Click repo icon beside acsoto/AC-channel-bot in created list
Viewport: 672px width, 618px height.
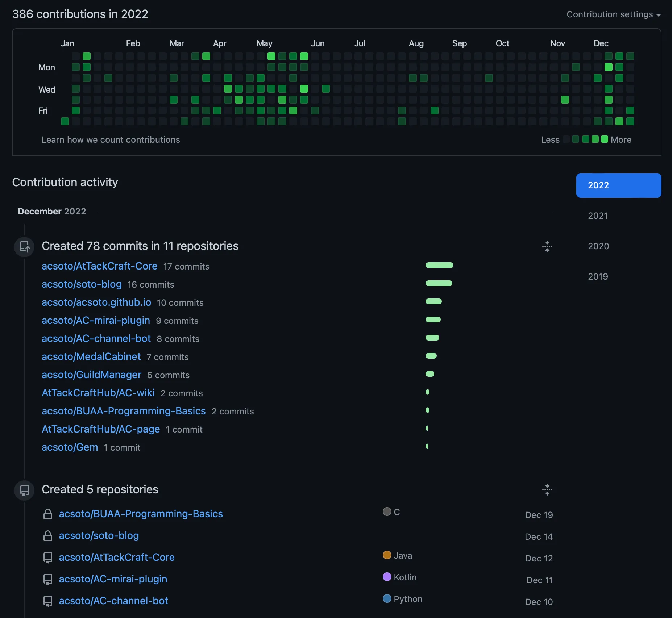[48, 601]
